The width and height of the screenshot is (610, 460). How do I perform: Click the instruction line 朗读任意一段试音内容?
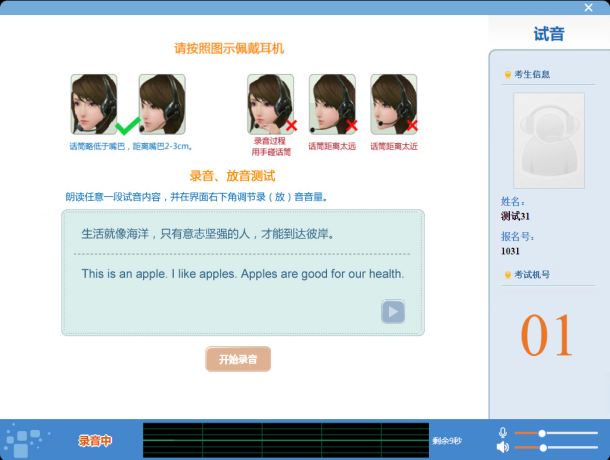(196, 197)
